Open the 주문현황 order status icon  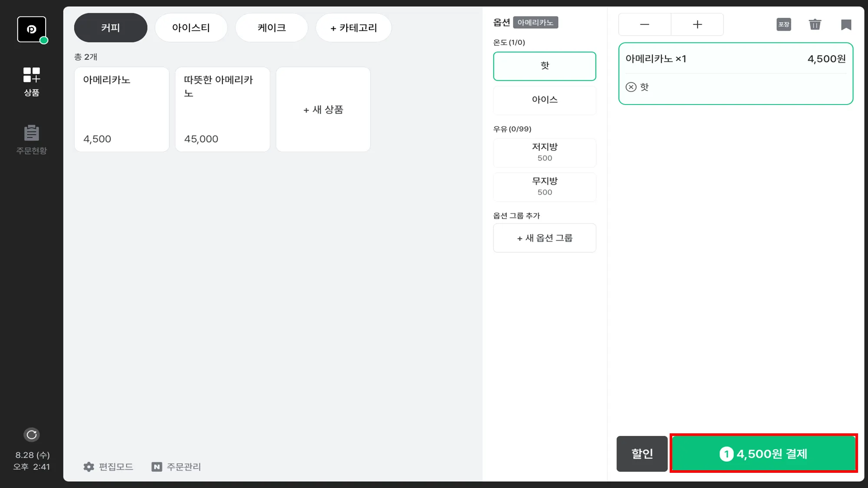click(x=31, y=139)
